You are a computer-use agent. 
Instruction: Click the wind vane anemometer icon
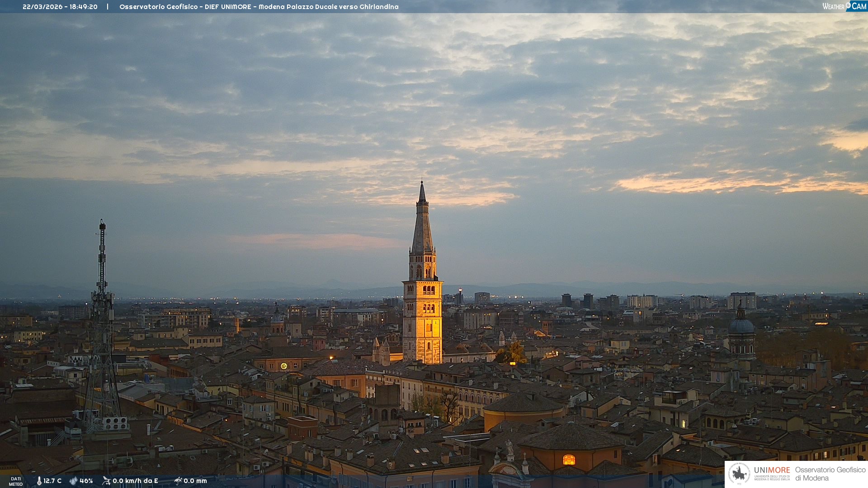click(x=106, y=481)
